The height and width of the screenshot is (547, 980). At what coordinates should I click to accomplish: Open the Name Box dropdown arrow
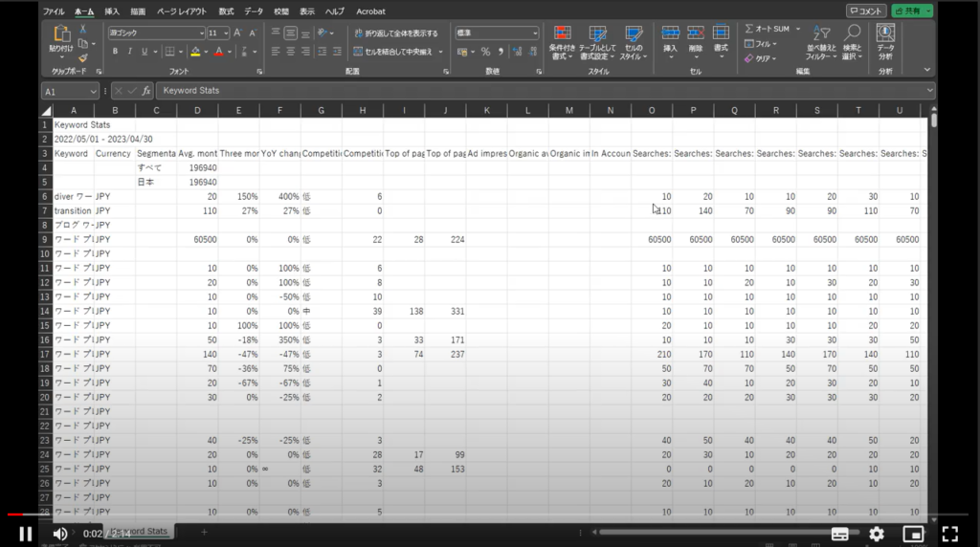tap(94, 91)
